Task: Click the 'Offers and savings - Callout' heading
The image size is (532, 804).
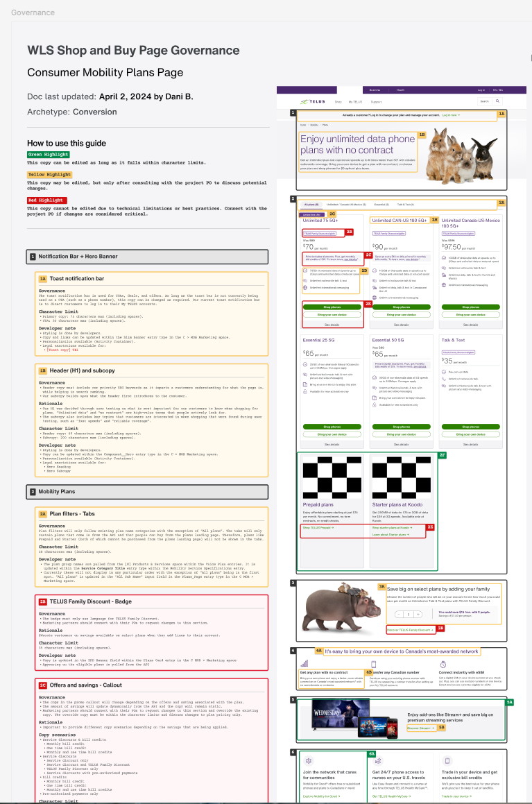Action: point(85,685)
